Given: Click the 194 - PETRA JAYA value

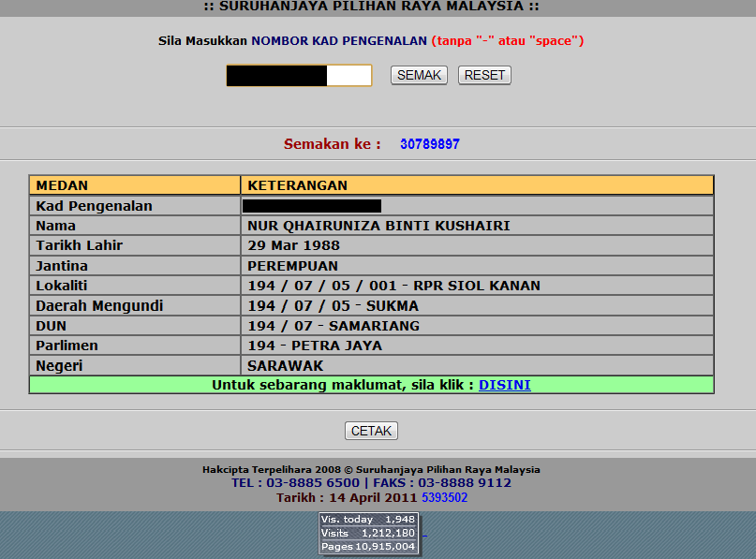Looking at the screenshot, I should tap(315, 346).
